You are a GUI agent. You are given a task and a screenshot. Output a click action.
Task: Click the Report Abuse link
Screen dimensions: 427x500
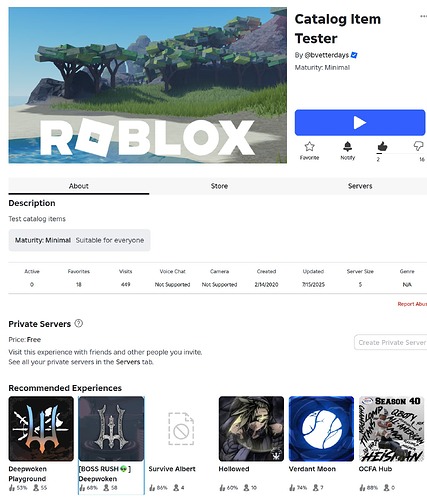tap(412, 304)
